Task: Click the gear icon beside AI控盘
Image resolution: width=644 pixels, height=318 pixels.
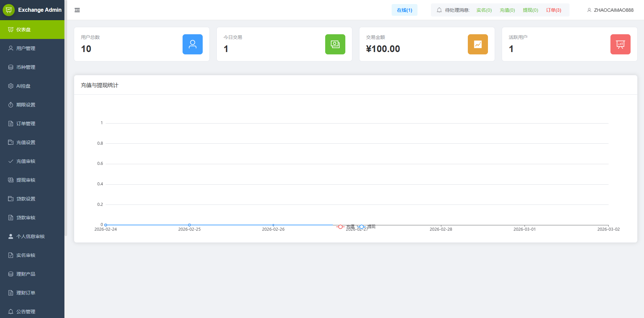Action: click(x=11, y=86)
